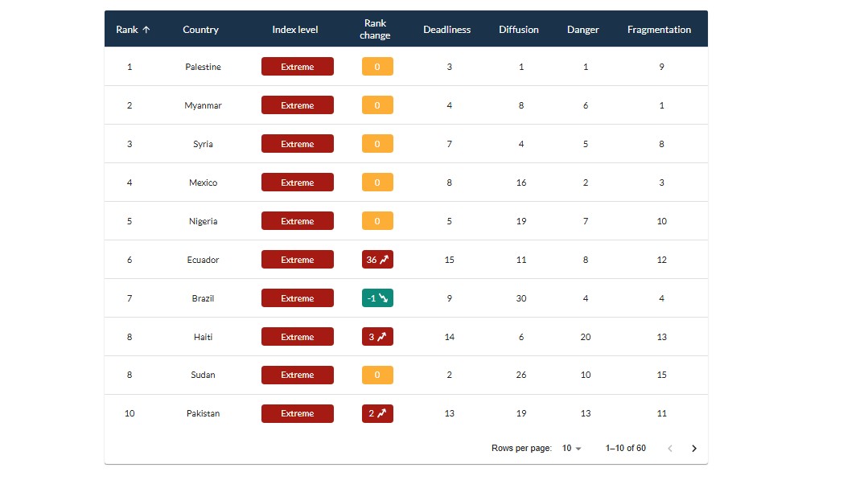Click Myanmar's red Extreme index badge

coord(297,105)
